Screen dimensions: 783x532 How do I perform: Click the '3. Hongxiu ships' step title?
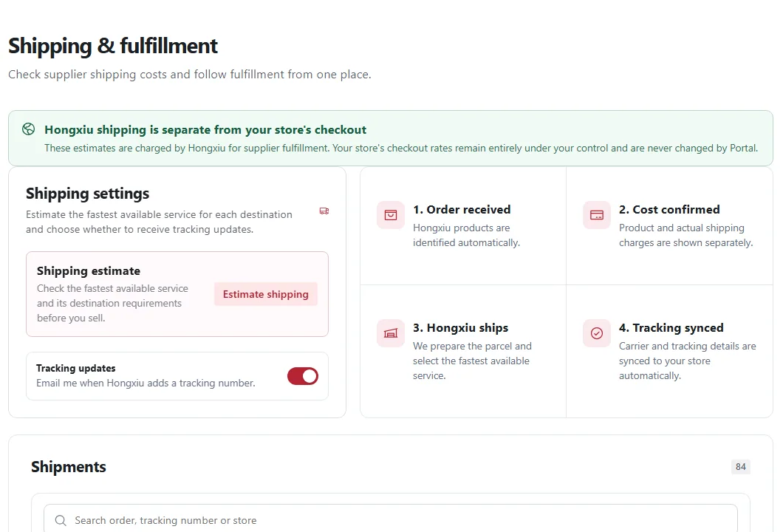pyautogui.click(x=460, y=327)
